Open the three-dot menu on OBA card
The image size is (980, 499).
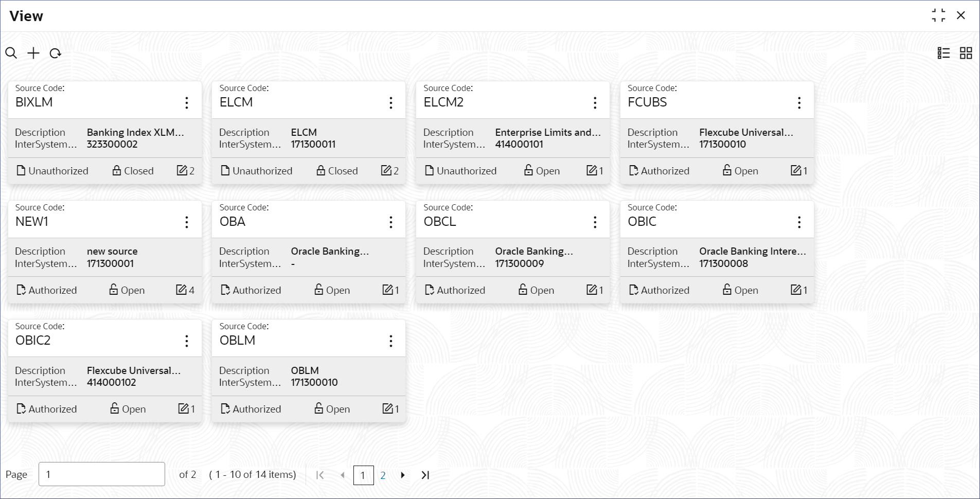pos(391,222)
